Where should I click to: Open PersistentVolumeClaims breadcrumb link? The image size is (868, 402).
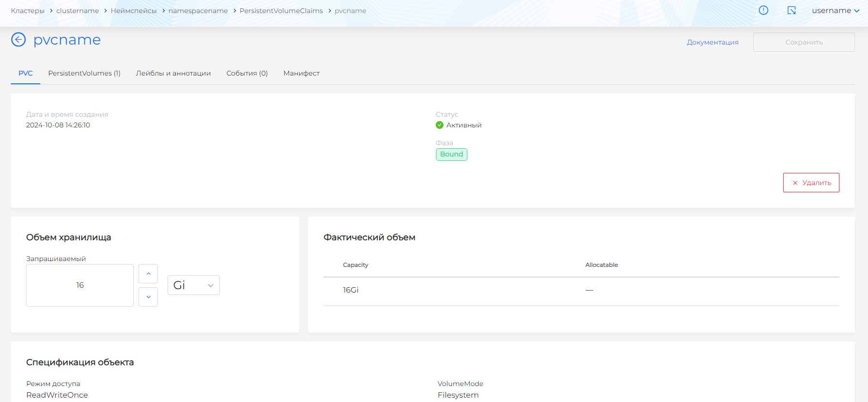tap(281, 11)
